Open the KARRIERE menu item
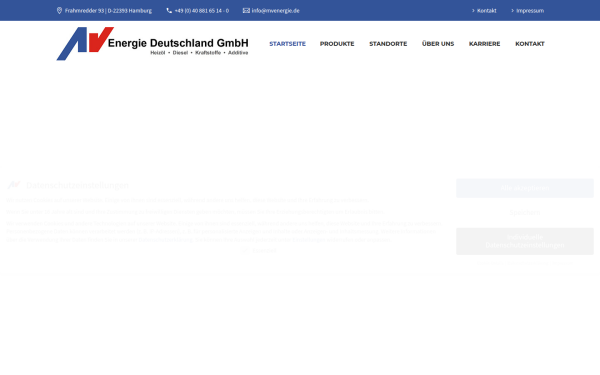Screen dimensions: 600x375 point(484,44)
